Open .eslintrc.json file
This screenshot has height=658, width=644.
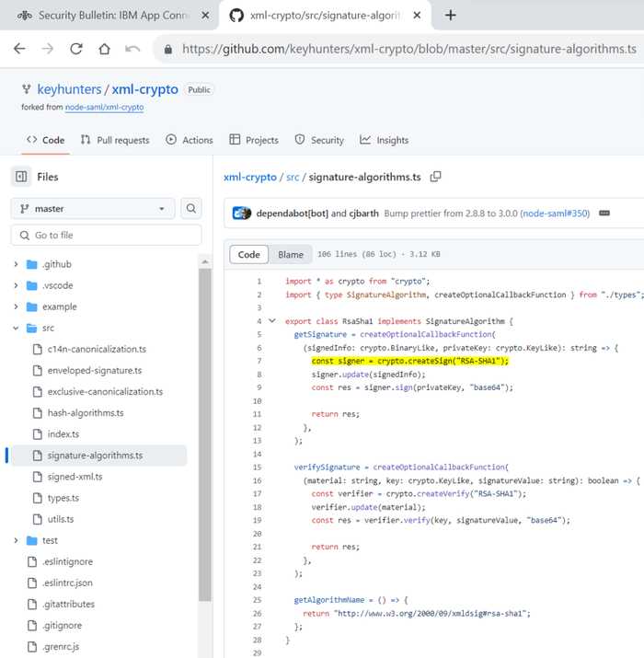[67, 583]
